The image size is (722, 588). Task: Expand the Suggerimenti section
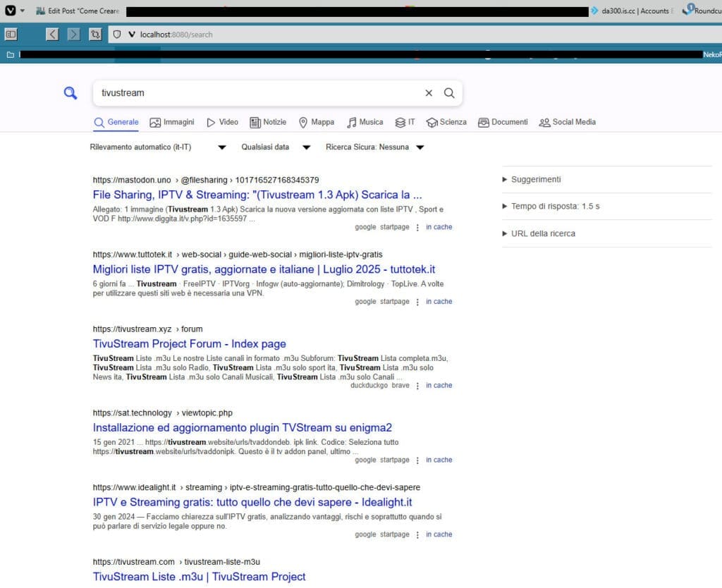coord(532,180)
